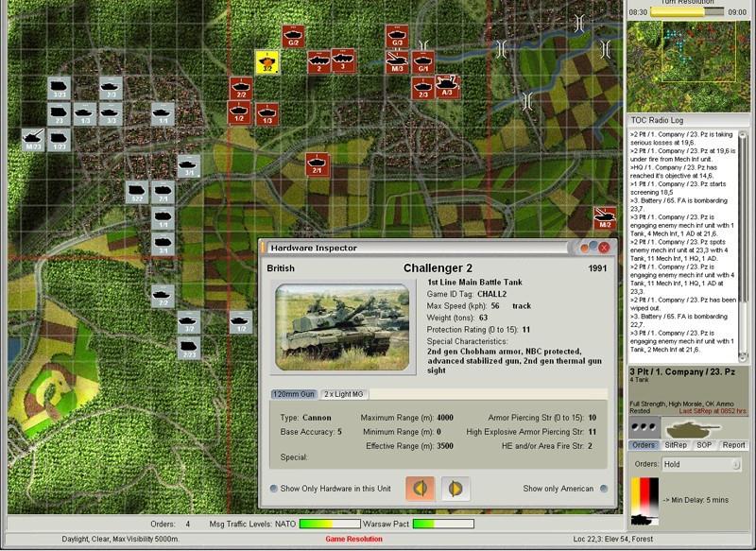The height and width of the screenshot is (551, 756).
Task: Select the red A/3 artillery unit counter
Action: [446, 86]
